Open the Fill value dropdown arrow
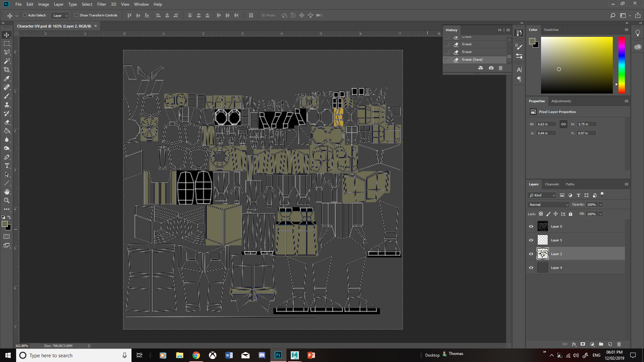The width and height of the screenshot is (644, 362). pos(601,214)
